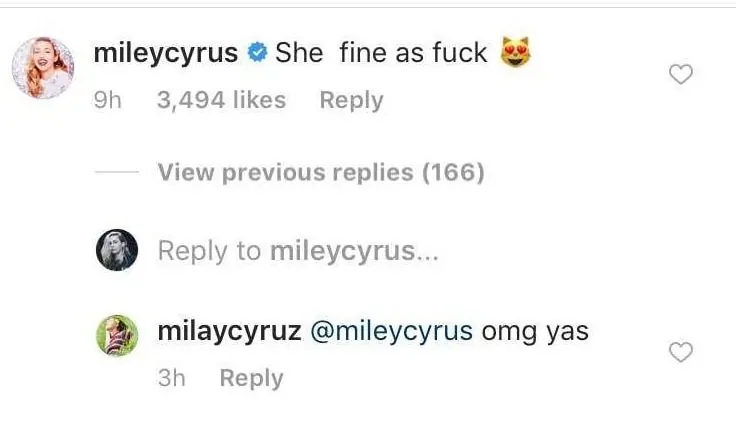Image resolution: width=736 pixels, height=430 pixels.
Task: Open the mileycyrus profile picture
Action: (x=42, y=68)
